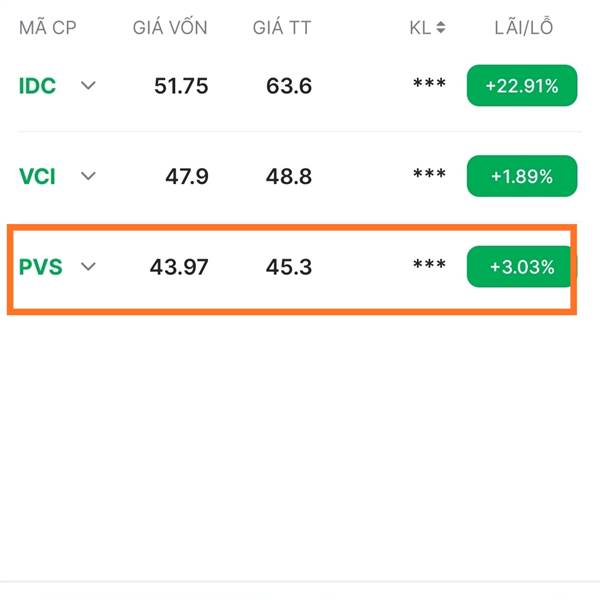Select the GIÁ VỐN column header
Image resolution: width=600 pixels, height=600 pixels.
170,27
